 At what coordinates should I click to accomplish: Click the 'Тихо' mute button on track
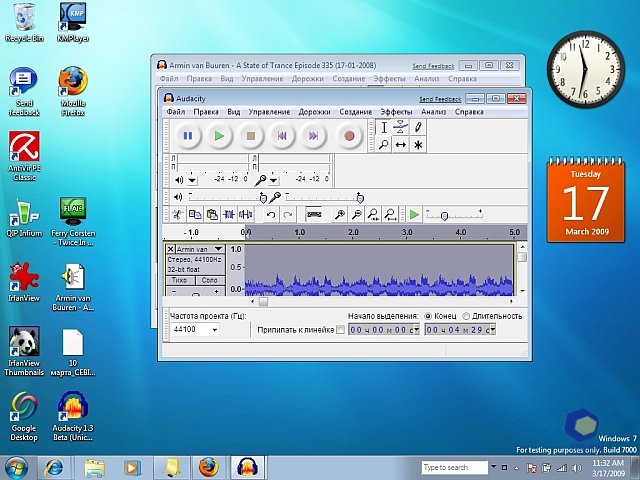180,280
